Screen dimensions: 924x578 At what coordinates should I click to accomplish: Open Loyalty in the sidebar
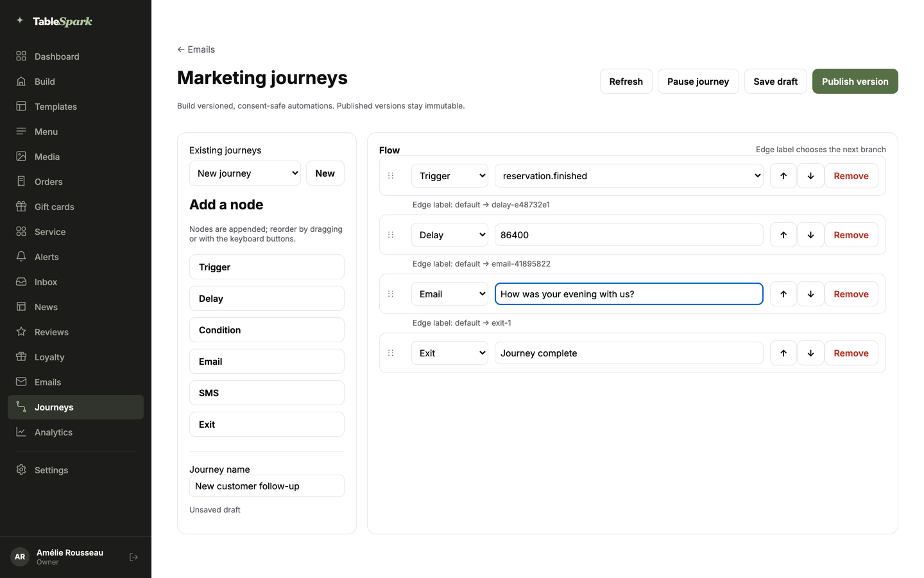(x=76, y=357)
